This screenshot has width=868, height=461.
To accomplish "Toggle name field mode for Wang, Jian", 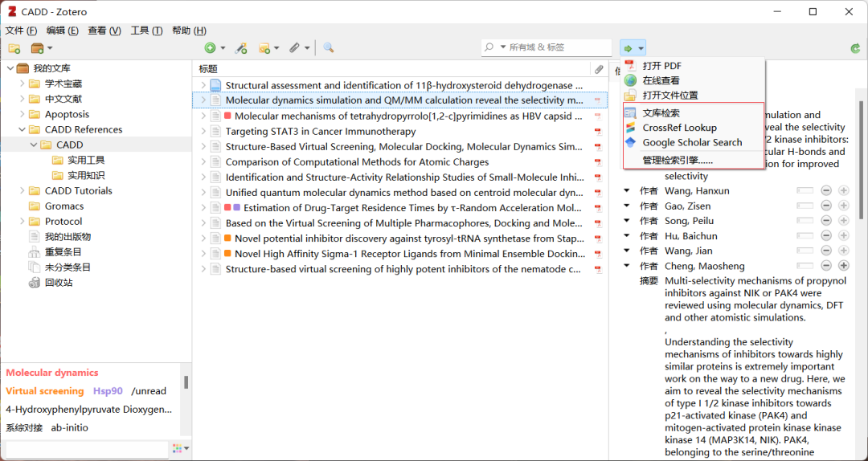I will [x=805, y=251].
